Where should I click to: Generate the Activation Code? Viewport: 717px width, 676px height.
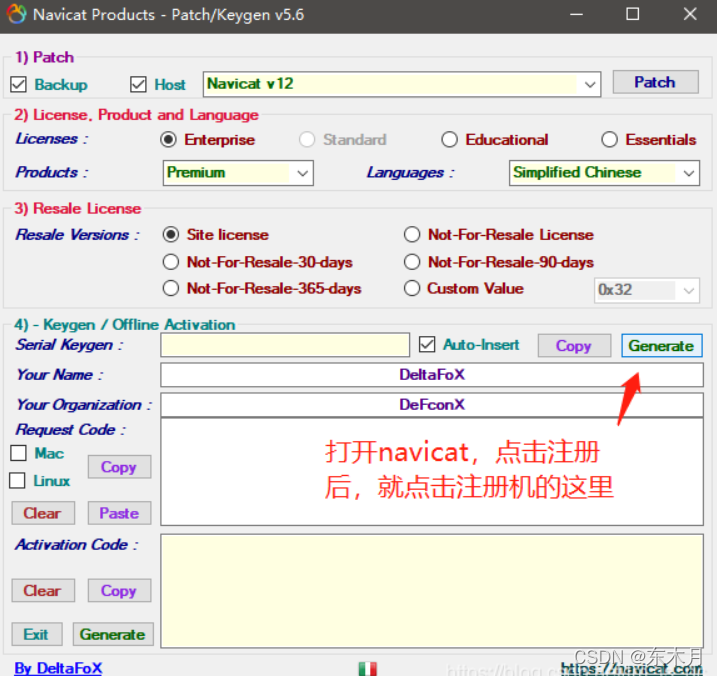point(113,634)
